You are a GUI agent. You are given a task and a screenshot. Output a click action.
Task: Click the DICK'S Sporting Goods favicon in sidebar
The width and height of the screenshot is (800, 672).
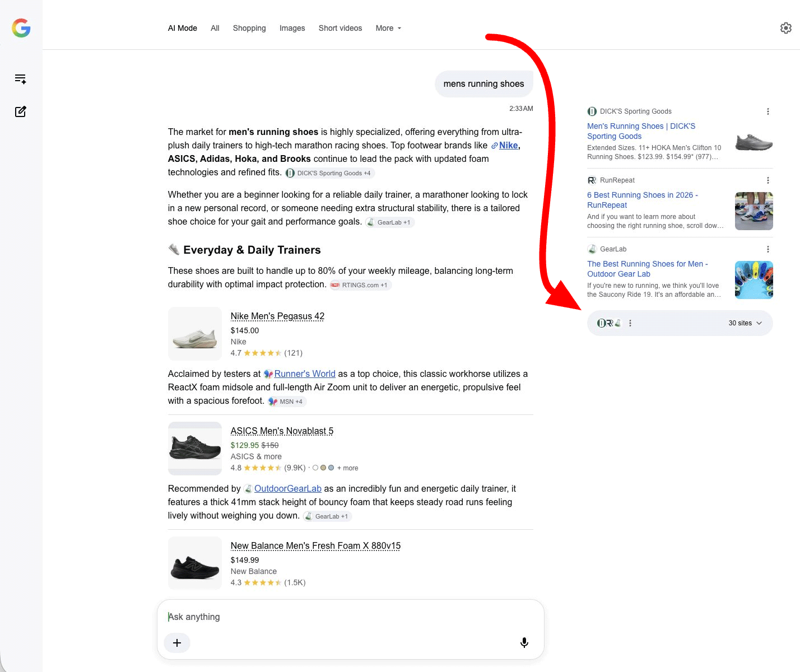click(592, 111)
